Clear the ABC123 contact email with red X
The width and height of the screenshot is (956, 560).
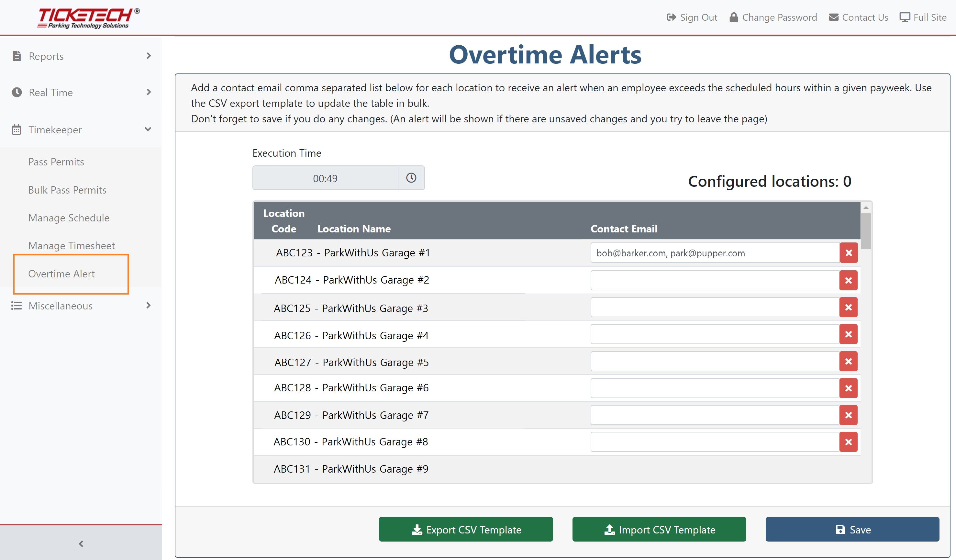tap(848, 253)
